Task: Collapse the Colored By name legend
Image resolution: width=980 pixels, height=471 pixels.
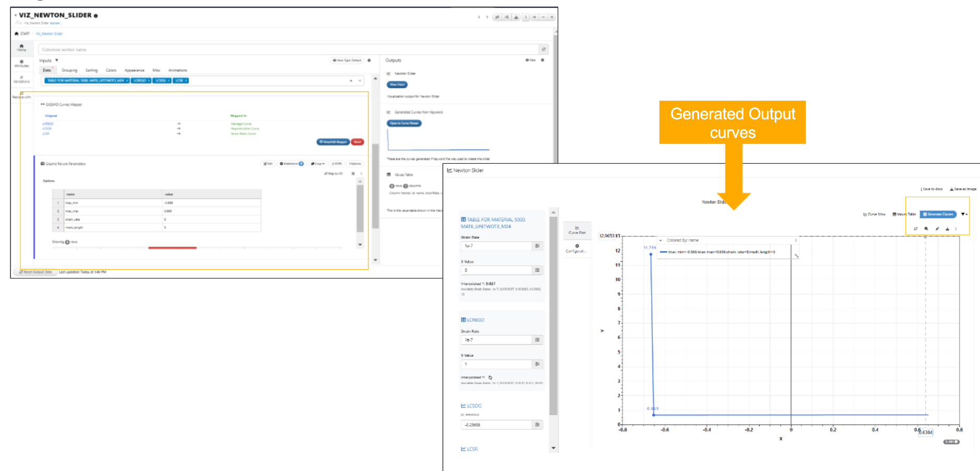Action: (x=660, y=240)
